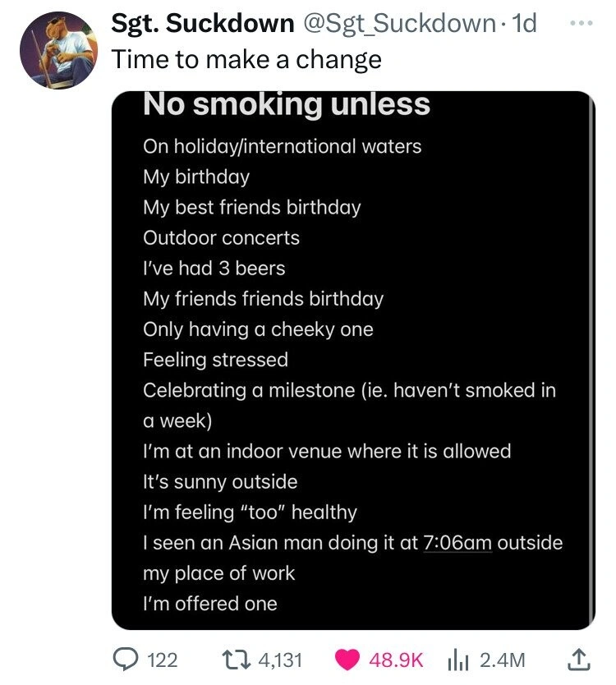Click the "I'm offered one" line

pyautogui.click(x=210, y=604)
